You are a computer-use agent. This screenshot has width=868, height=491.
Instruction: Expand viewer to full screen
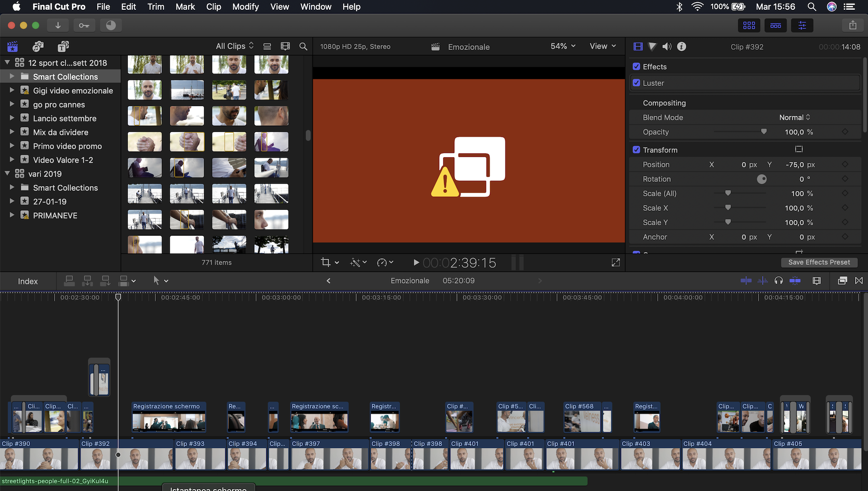pyautogui.click(x=616, y=262)
